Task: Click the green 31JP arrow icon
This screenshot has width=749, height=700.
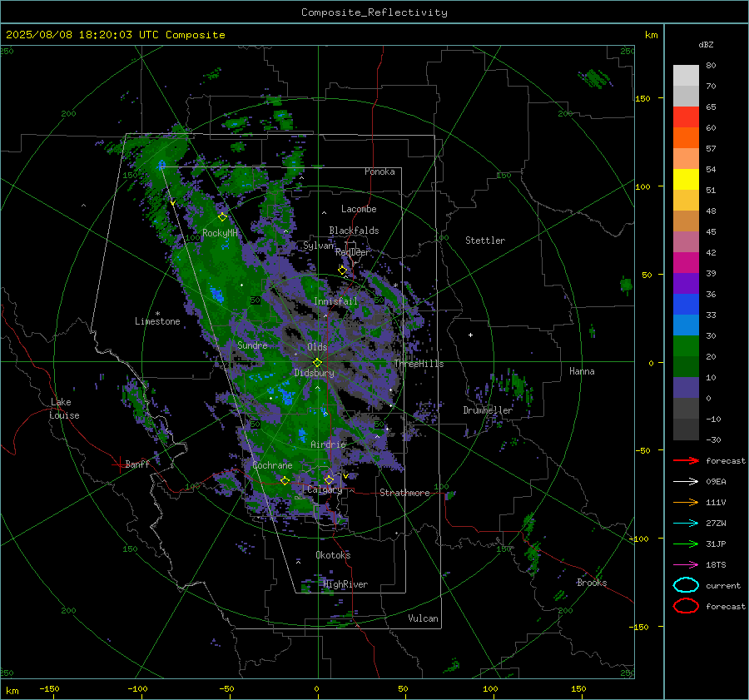Action: click(x=686, y=544)
